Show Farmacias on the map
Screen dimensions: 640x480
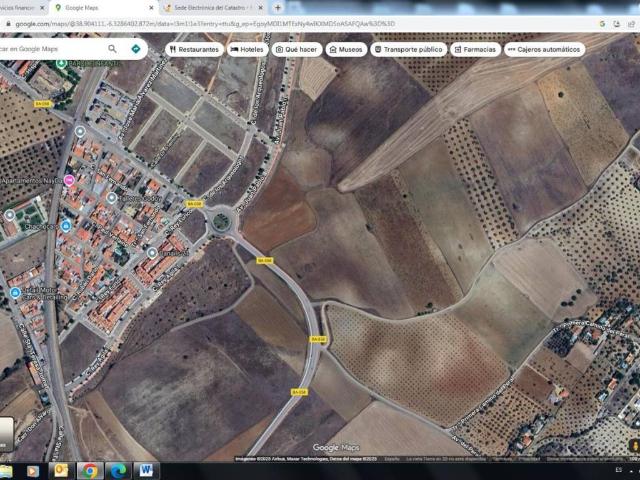(x=476, y=49)
